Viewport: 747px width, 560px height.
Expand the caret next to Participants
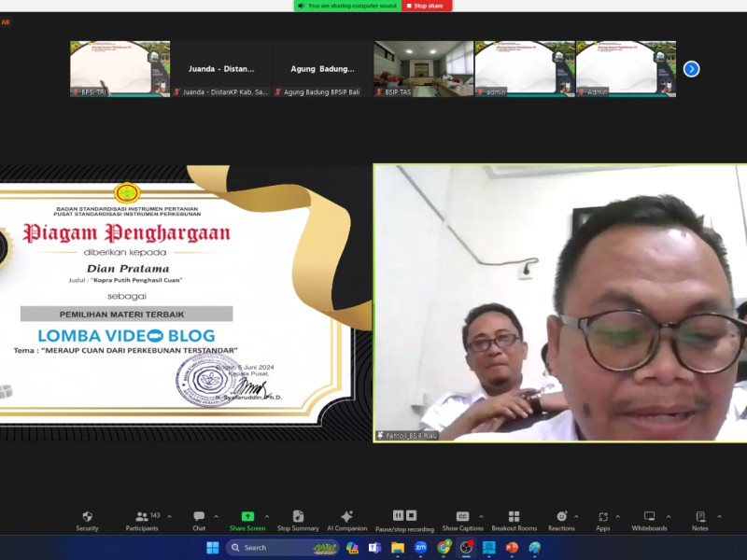(x=169, y=516)
